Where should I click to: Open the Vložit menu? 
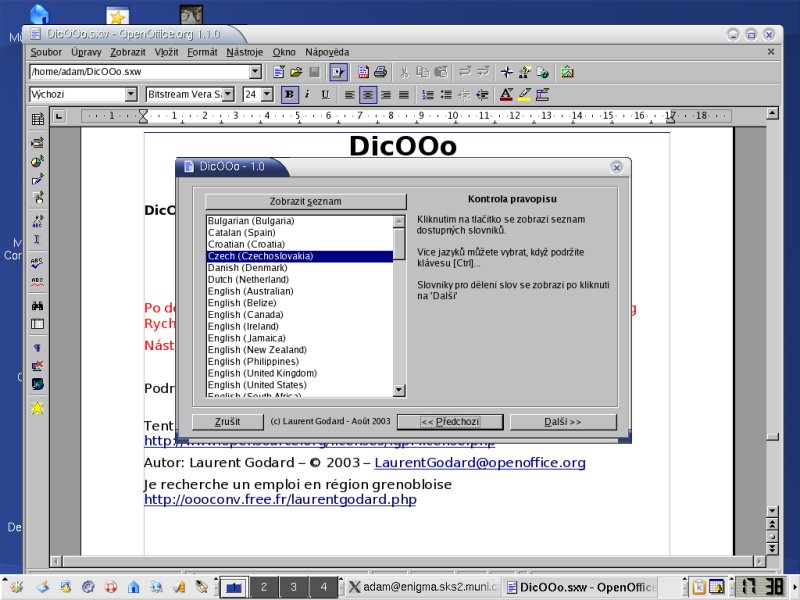point(166,52)
